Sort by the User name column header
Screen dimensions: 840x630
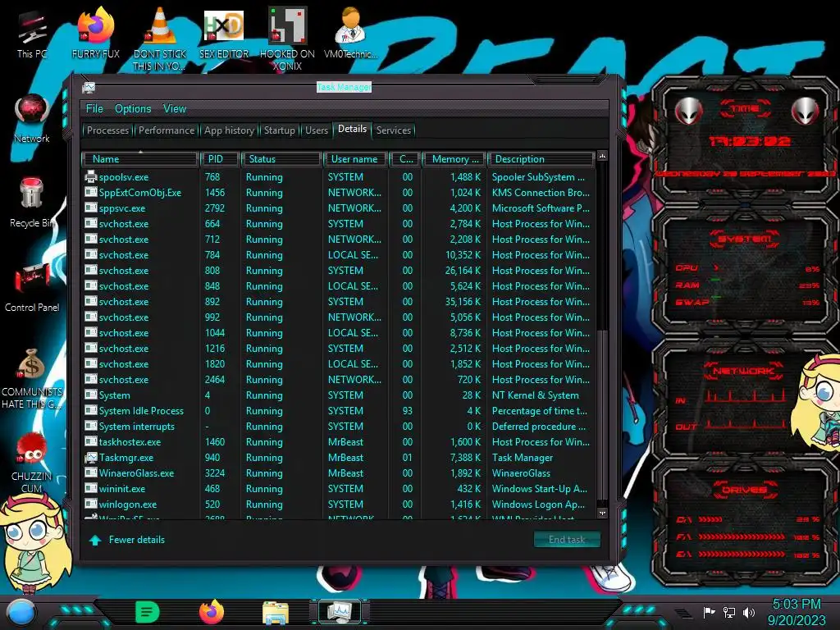pos(355,159)
